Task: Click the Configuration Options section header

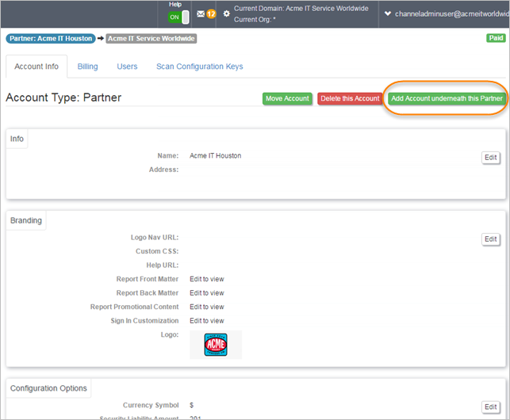Action: point(48,388)
